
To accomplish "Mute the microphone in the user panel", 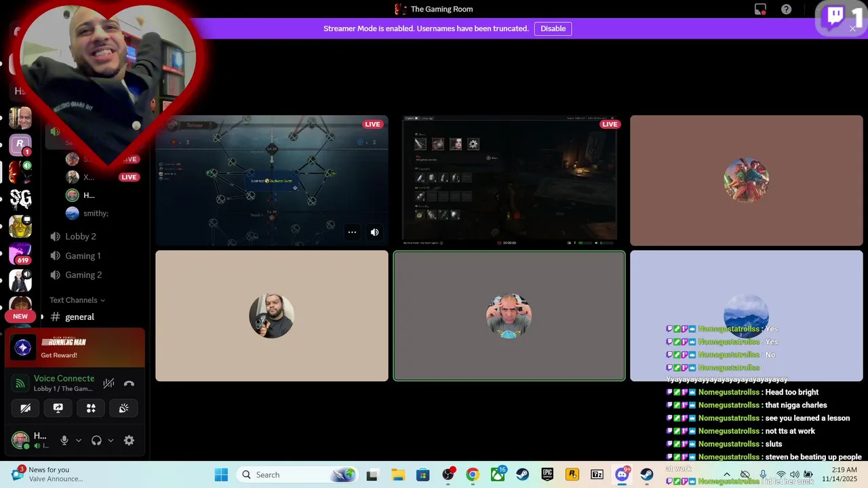I will 64,441.
